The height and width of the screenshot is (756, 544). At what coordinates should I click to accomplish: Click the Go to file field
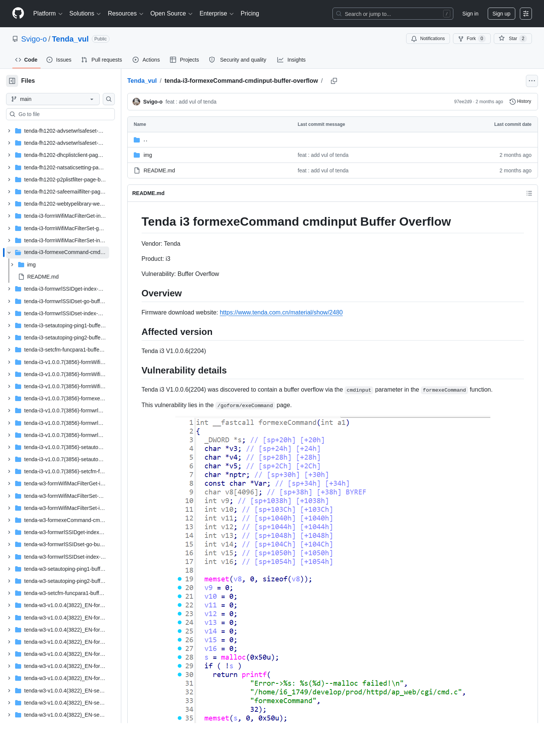coord(60,114)
